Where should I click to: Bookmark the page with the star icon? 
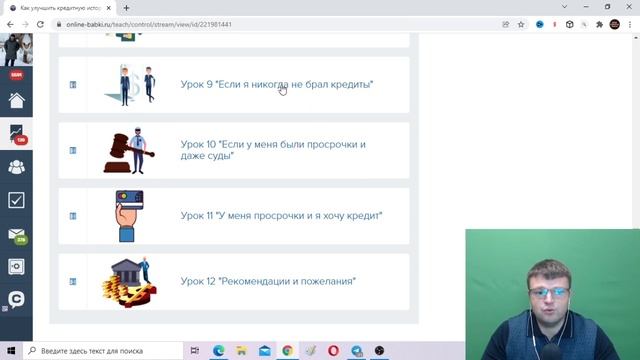click(521, 24)
